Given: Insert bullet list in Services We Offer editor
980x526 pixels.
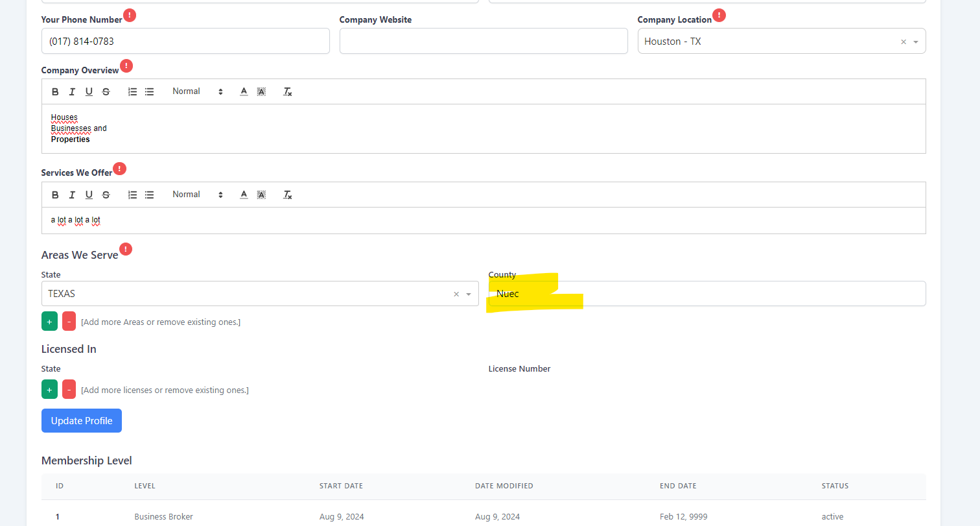Looking at the screenshot, I should pyautogui.click(x=149, y=195).
